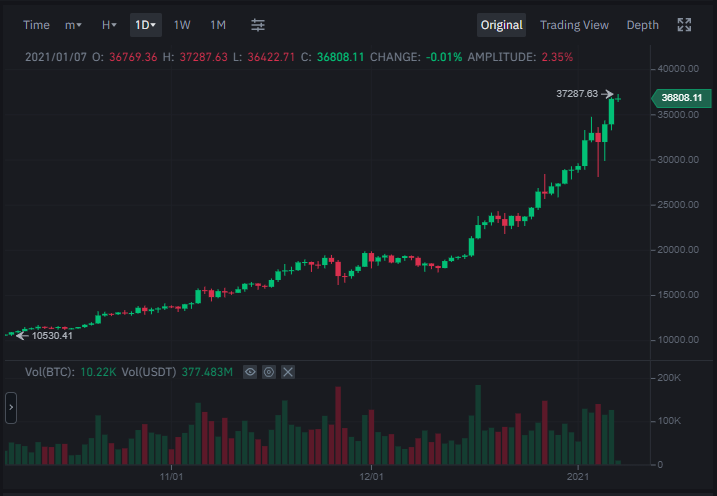Click the tallest red volume bar

338,426
